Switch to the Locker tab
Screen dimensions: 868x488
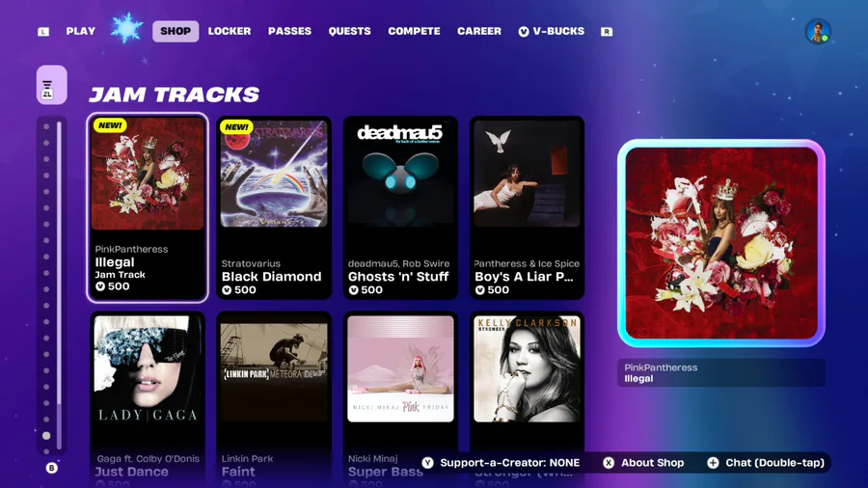tap(230, 32)
